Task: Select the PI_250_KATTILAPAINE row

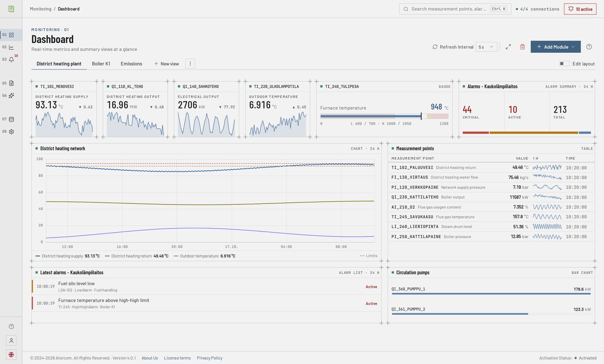Action: (491, 237)
